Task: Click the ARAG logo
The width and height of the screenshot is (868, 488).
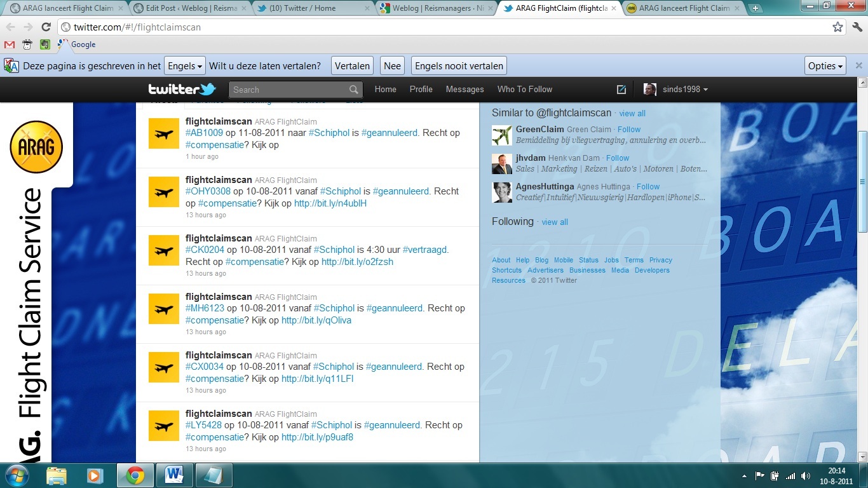Action: [36, 147]
